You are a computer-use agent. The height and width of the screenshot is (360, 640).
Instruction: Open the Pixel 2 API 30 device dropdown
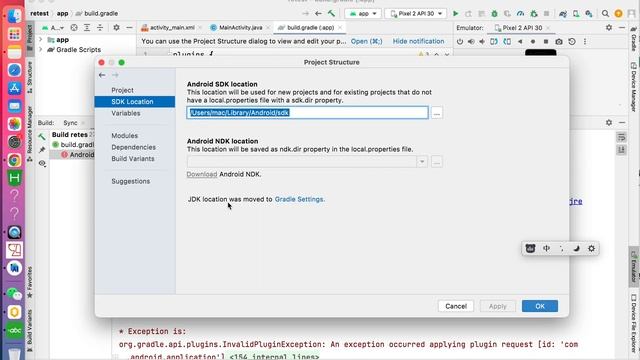coord(416,13)
